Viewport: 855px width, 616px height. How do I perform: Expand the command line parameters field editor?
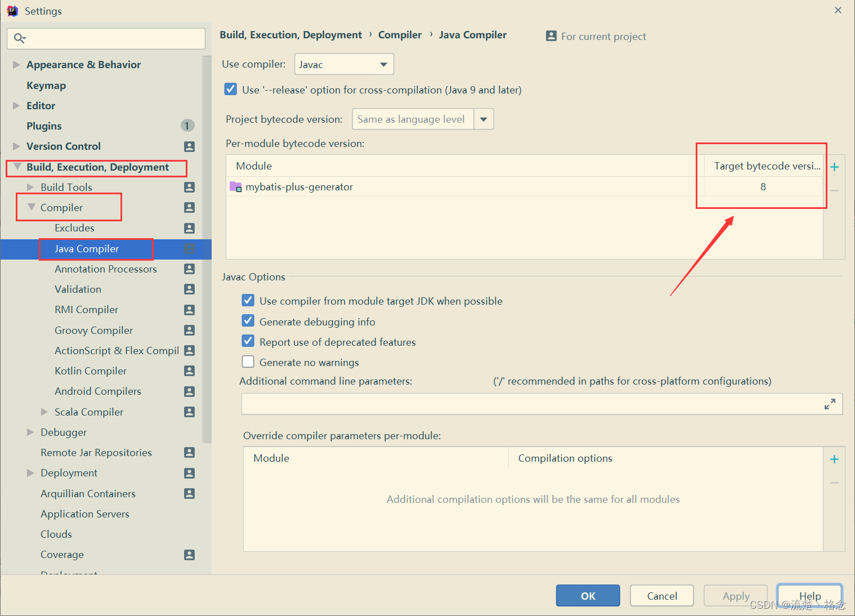[830, 404]
